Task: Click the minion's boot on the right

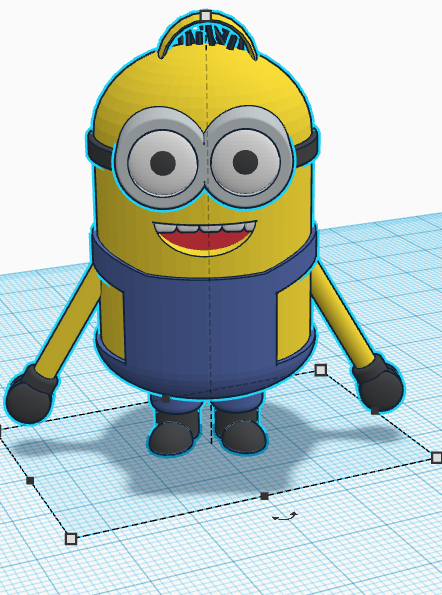Action: coord(241,432)
